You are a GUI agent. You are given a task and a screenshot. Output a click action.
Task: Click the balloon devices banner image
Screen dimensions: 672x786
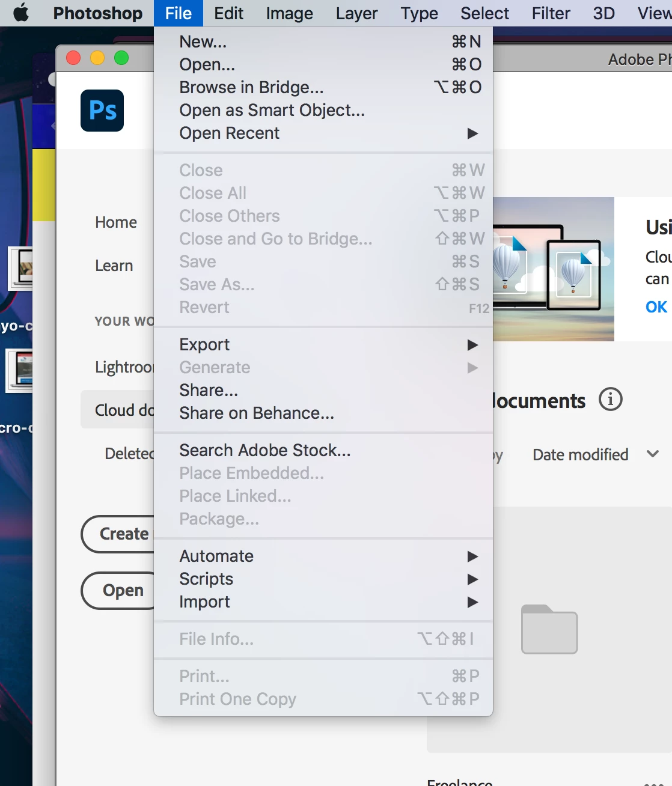point(554,269)
